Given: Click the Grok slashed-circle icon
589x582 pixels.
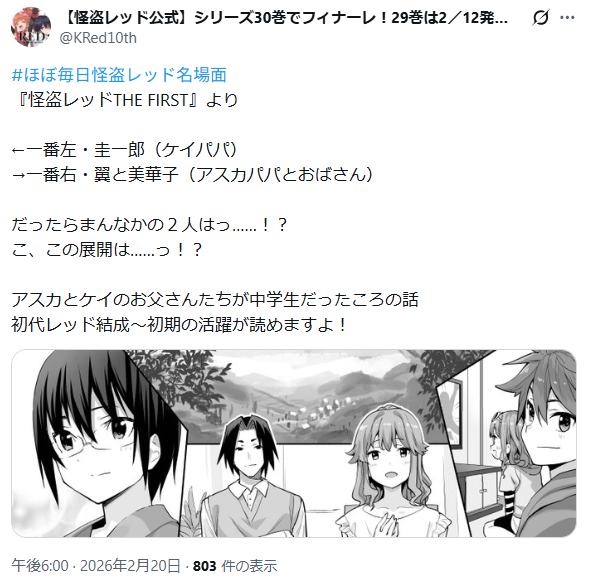Looking at the screenshot, I should [x=541, y=17].
